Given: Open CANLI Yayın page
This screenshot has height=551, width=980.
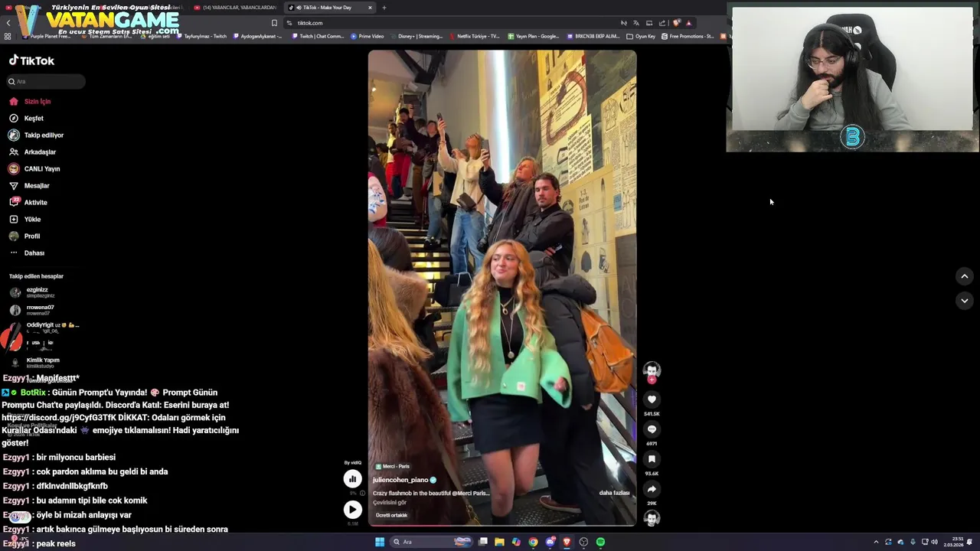Looking at the screenshot, I should 34,168.
